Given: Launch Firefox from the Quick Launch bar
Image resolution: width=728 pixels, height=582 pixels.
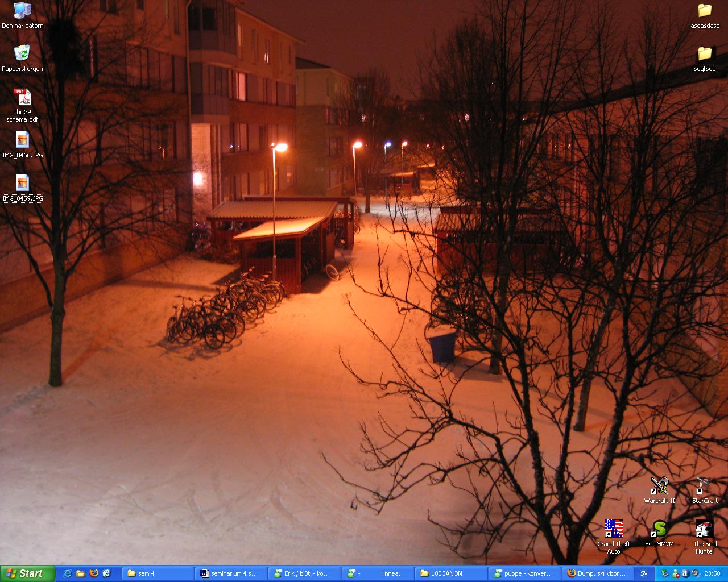Looking at the screenshot, I should [x=93, y=573].
